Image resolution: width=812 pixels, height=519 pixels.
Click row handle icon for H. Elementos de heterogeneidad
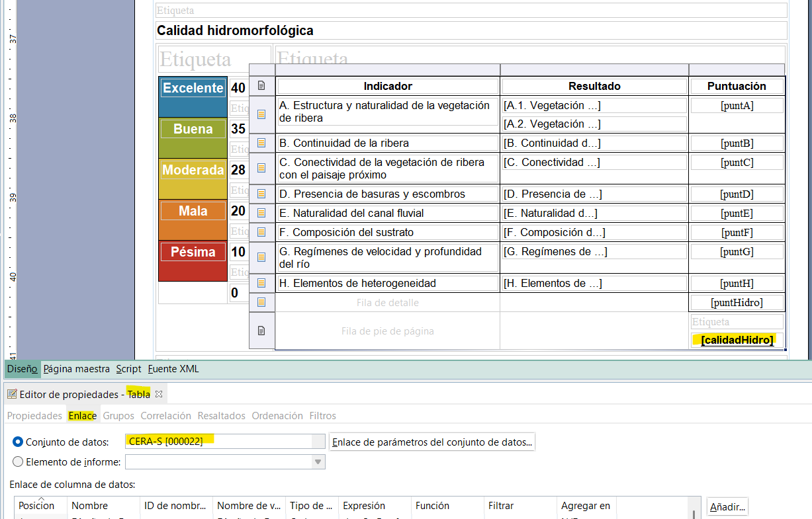(261, 283)
